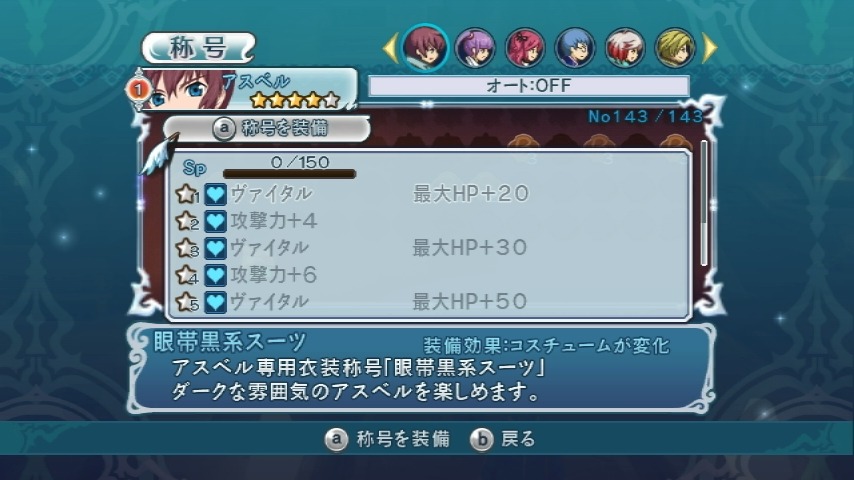This screenshot has height=480, width=854.
Task: Toggle heart icon on star 2 攻撃力+4 row
Action: [216, 221]
